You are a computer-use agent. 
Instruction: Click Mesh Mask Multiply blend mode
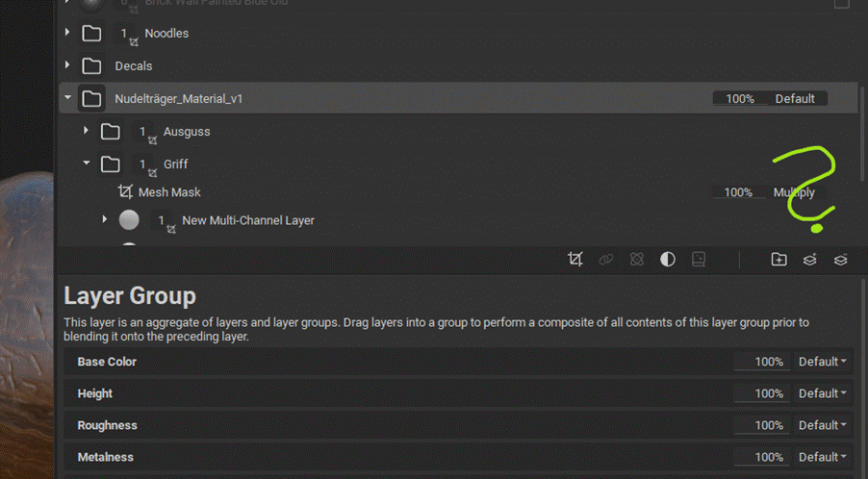click(794, 192)
